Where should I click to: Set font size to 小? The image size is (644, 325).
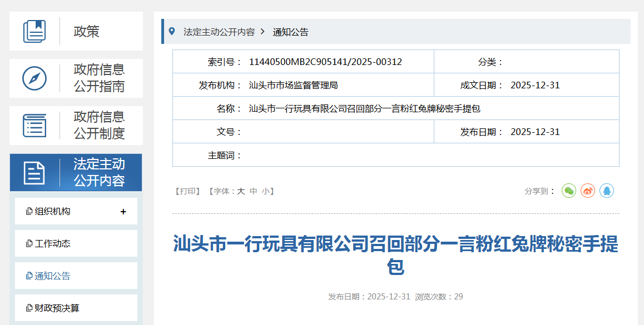[x=265, y=191]
